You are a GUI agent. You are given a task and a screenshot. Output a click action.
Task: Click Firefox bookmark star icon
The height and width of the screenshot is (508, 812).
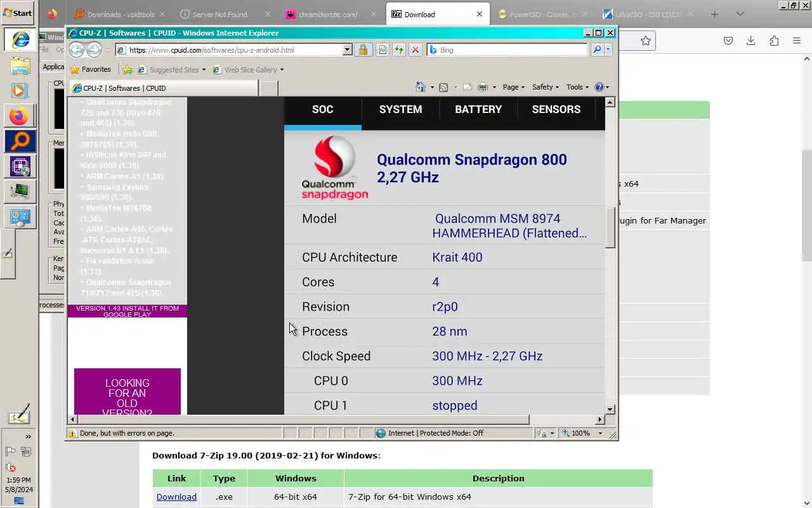(x=646, y=41)
